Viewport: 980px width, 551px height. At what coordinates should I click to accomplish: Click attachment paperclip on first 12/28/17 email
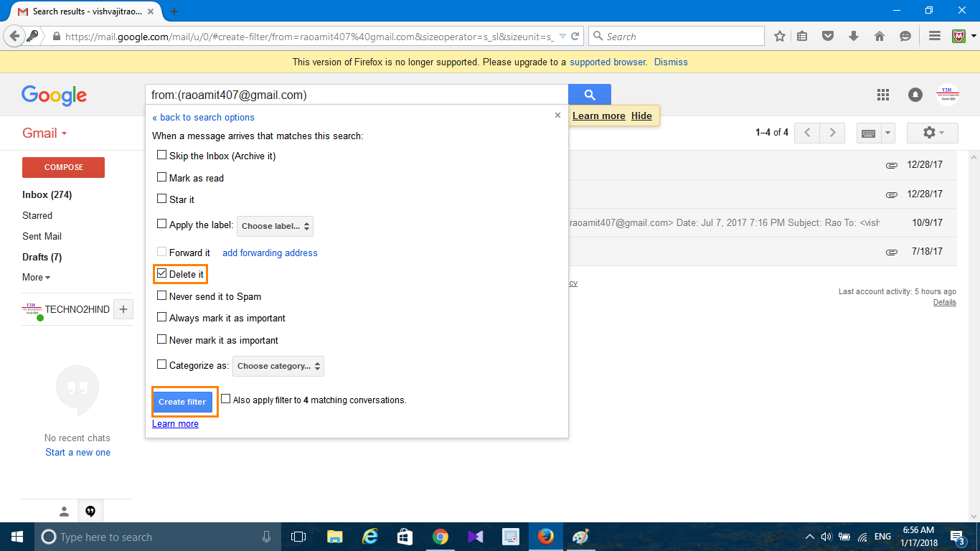pyautogui.click(x=892, y=166)
